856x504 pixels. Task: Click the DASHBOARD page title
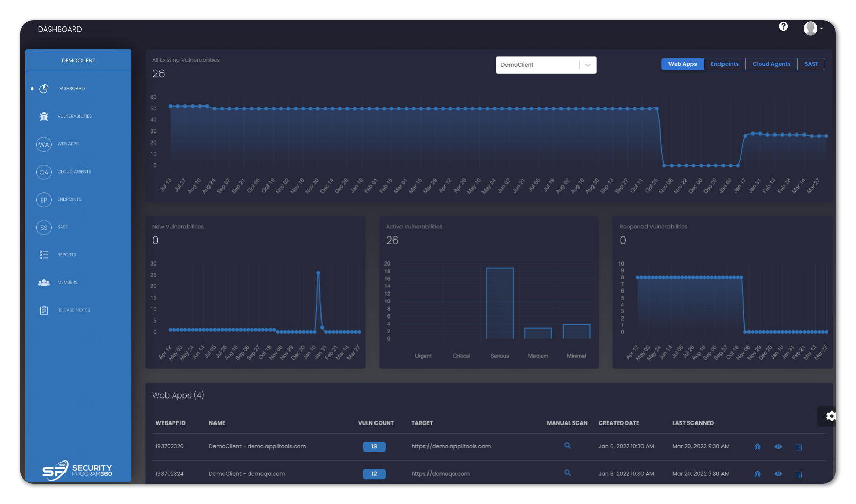click(x=60, y=29)
